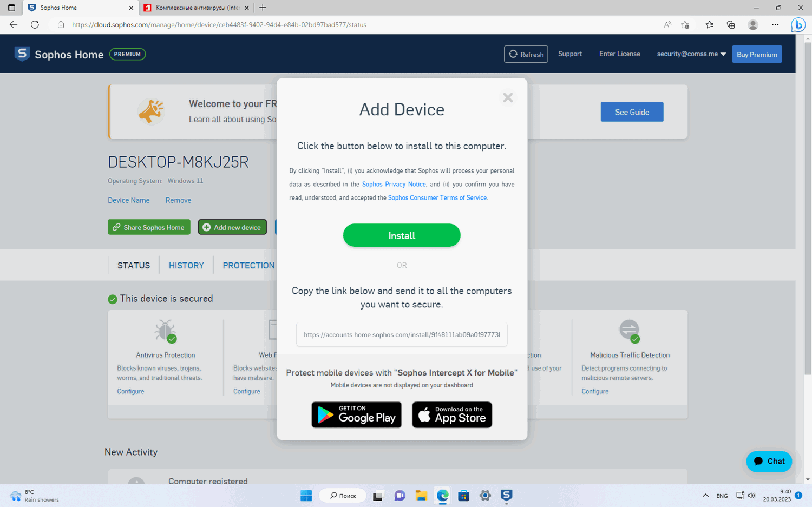This screenshot has height=507, width=812.
Task: Open the Google Play store badge
Action: point(357,414)
